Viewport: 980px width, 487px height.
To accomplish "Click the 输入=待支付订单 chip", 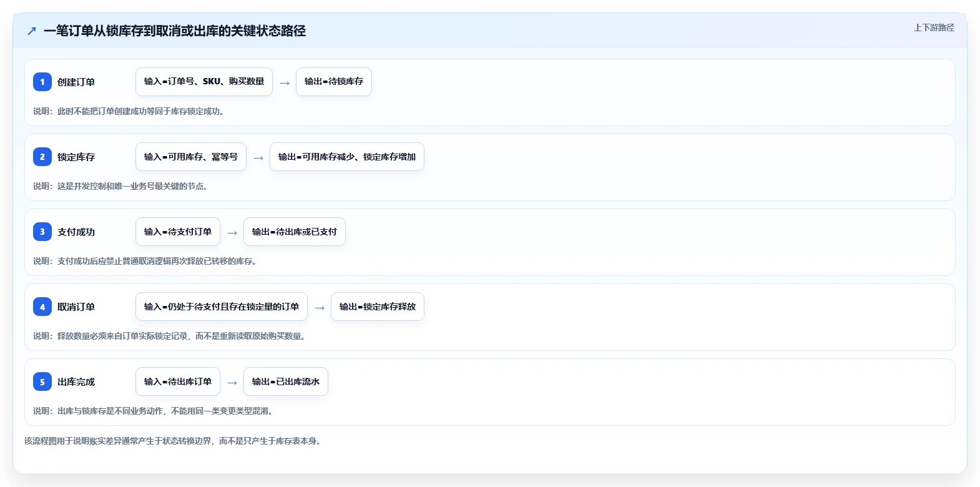I will point(178,232).
